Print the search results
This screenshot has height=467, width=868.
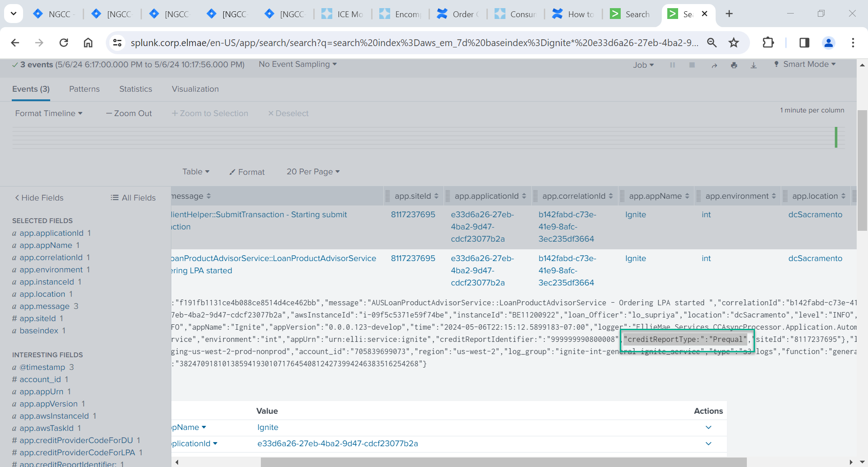coord(734,65)
